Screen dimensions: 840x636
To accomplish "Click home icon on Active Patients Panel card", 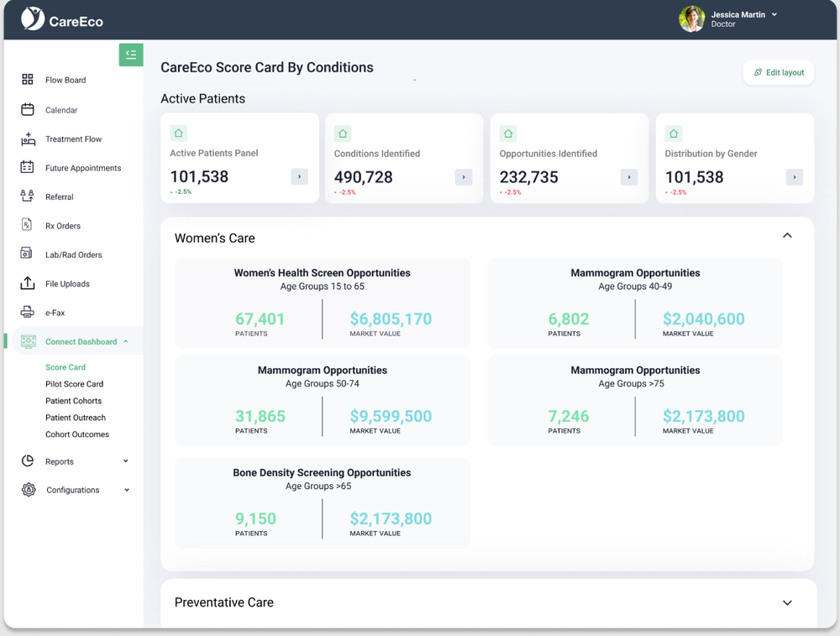I will click(178, 133).
